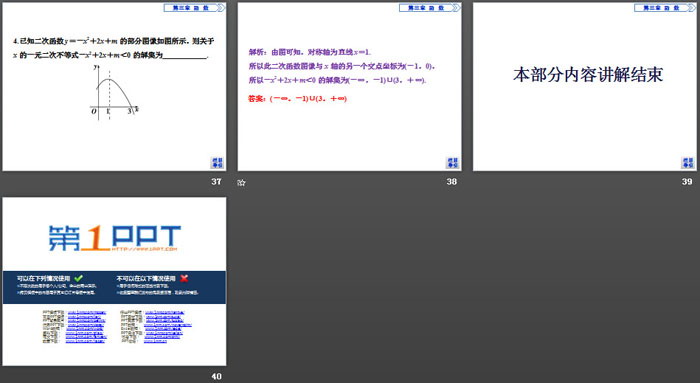Select slide 38 thumbnail with answer text

[350, 87]
